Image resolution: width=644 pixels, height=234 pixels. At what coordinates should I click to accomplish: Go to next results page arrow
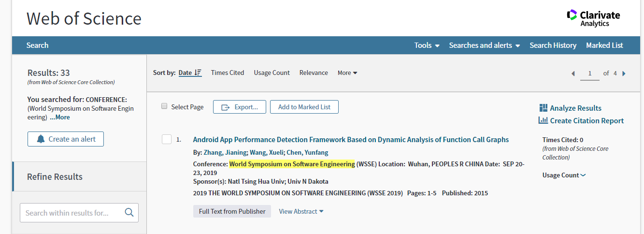(624, 73)
